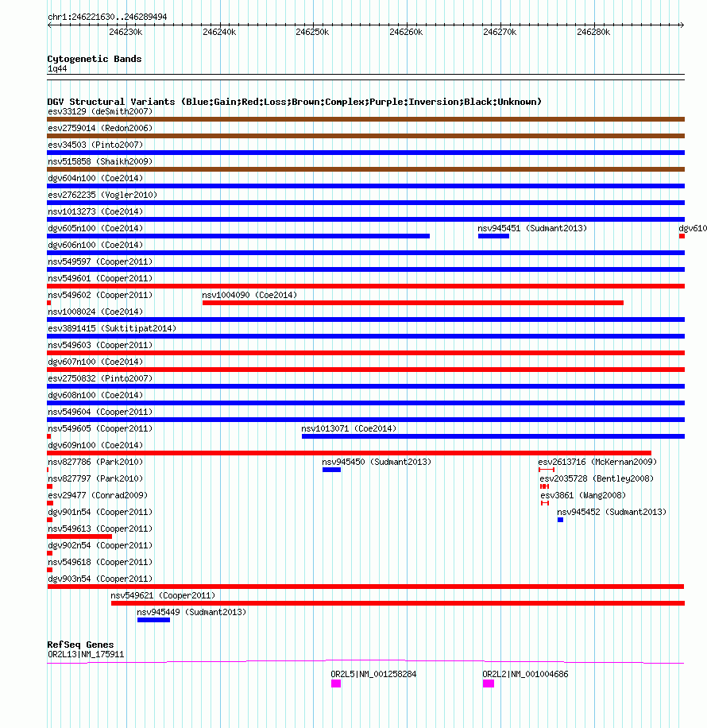Viewport: 707px width, 728px height.
Task: Select the magenta OR2L5 exon box
Action: tap(336, 684)
